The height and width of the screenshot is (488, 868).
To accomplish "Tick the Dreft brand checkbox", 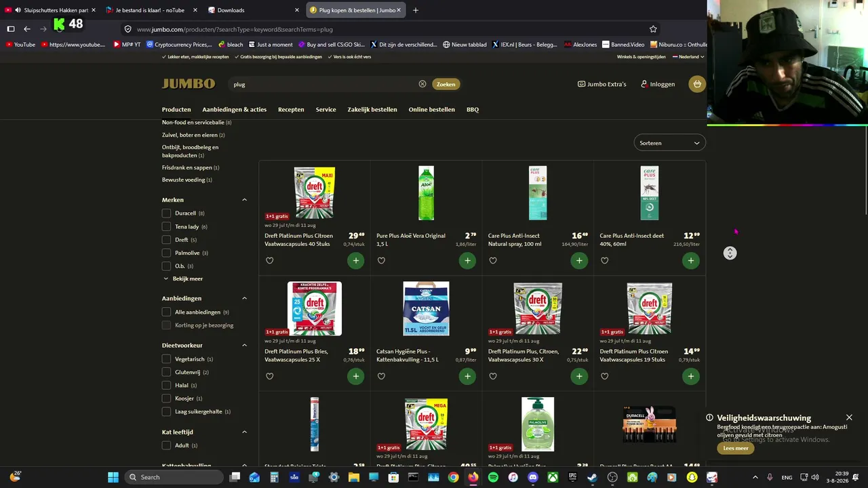I will tap(166, 240).
